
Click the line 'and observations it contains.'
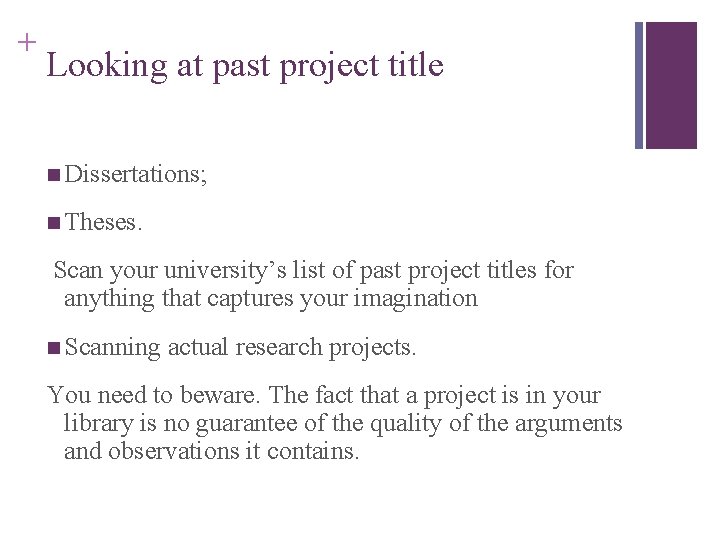(211, 451)
